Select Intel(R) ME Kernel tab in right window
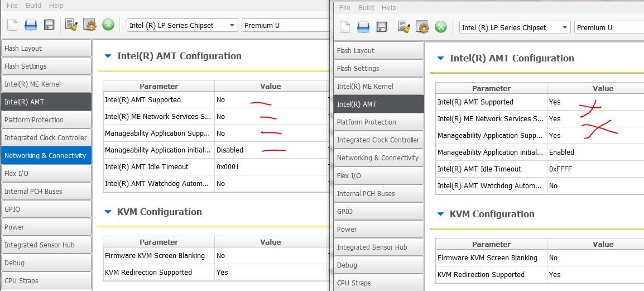Screen dimensions: 644x291 379,87
